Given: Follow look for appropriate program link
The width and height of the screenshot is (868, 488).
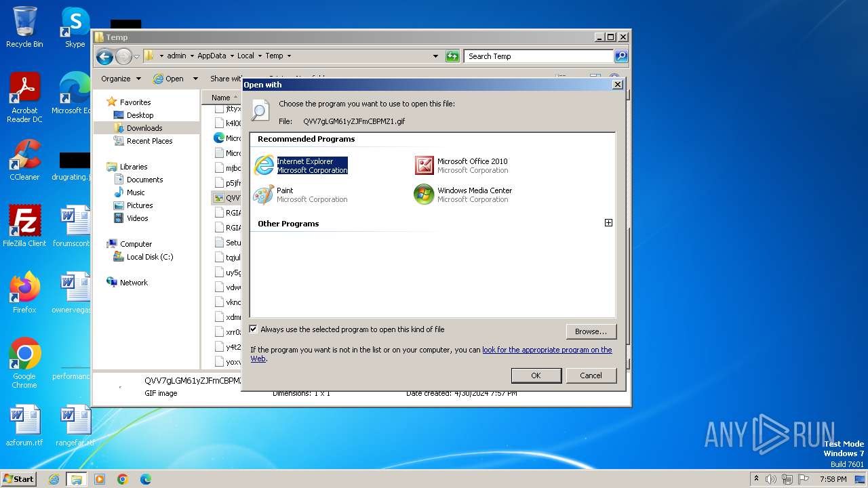Looking at the screenshot, I should (x=547, y=350).
